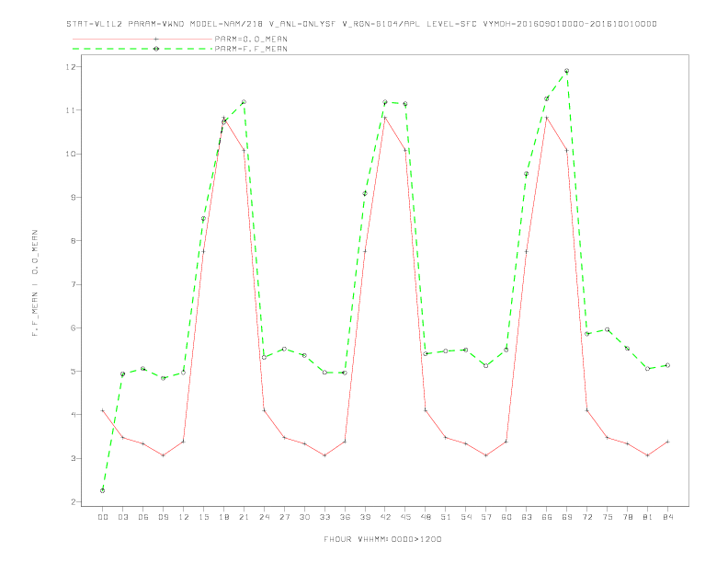Click the red solid line sample in legend
This screenshot has height=563, width=728.
point(142,39)
